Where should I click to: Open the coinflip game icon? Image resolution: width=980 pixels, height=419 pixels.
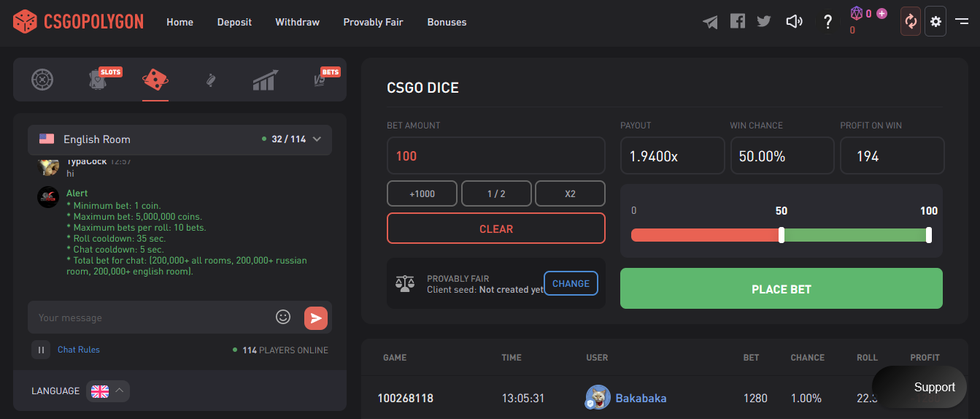coord(210,80)
